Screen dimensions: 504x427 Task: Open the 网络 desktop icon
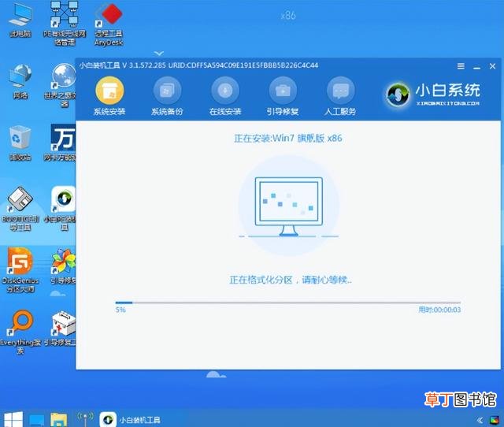click(20, 81)
